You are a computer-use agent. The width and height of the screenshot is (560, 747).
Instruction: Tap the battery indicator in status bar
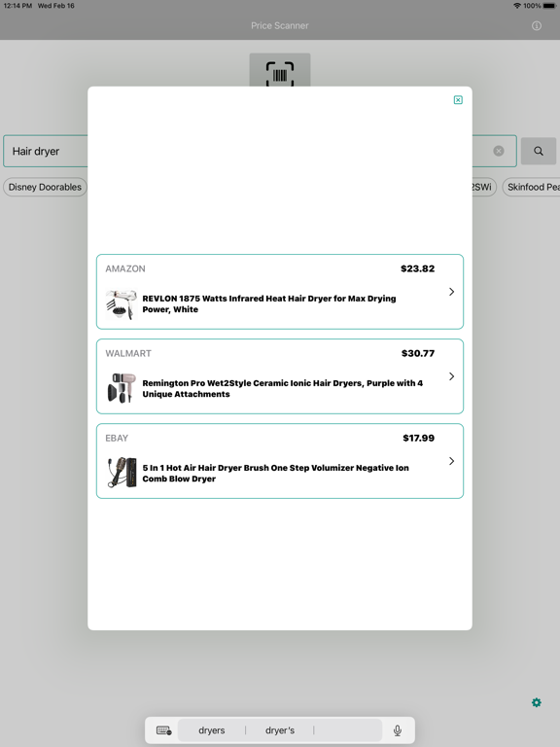549,6
